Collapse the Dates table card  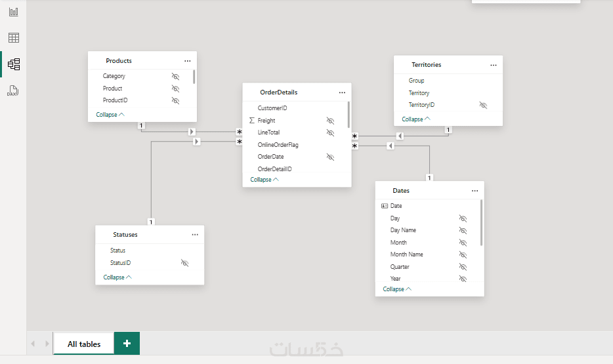396,289
